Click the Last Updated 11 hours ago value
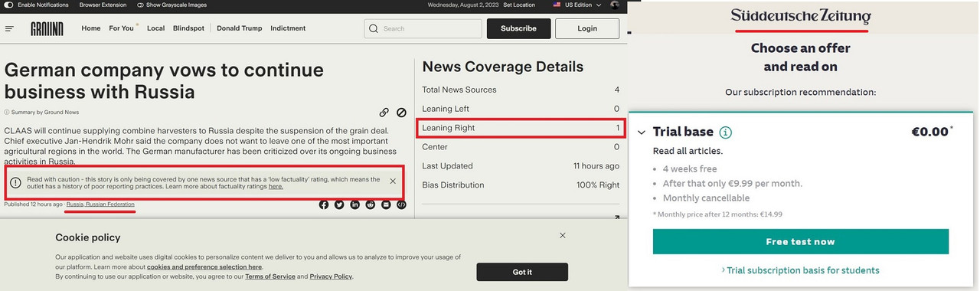The image size is (980, 291). (x=596, y=166)
